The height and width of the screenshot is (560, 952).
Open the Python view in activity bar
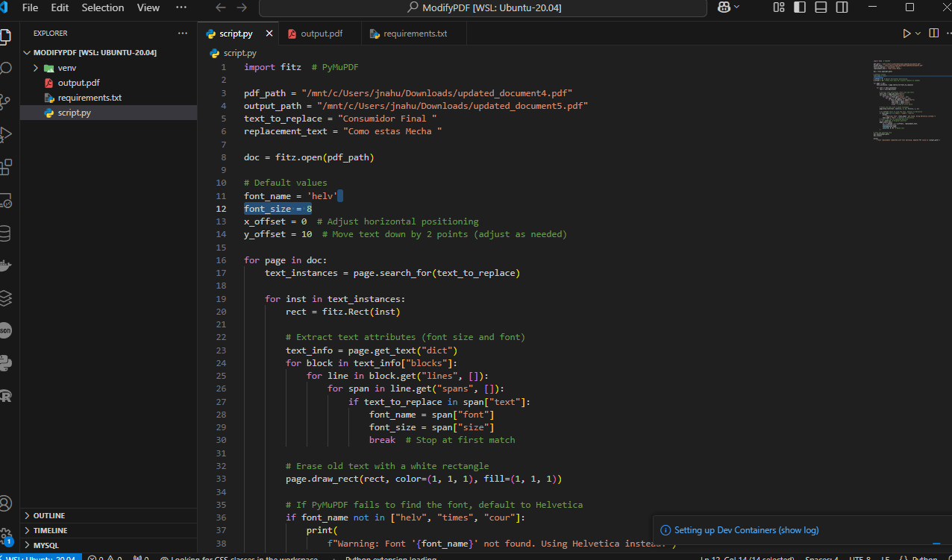click(x=5, y=363)
